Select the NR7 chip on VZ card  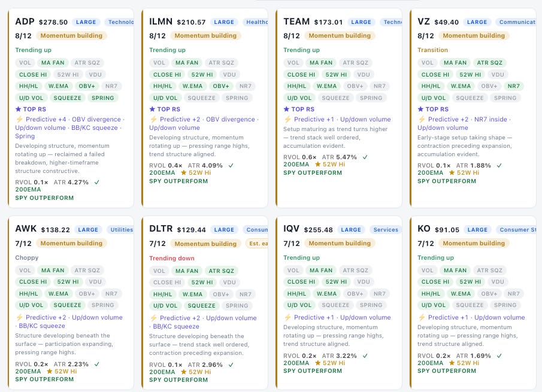point(514,86)
